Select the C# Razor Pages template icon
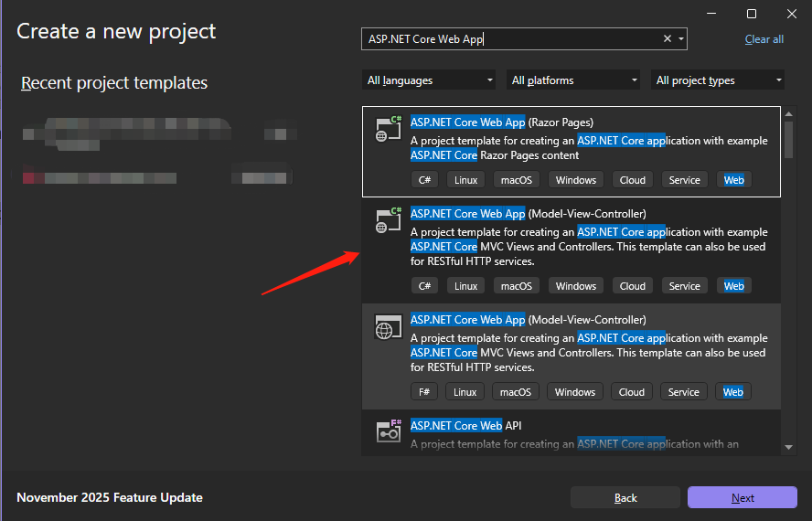 click(389, 129)
